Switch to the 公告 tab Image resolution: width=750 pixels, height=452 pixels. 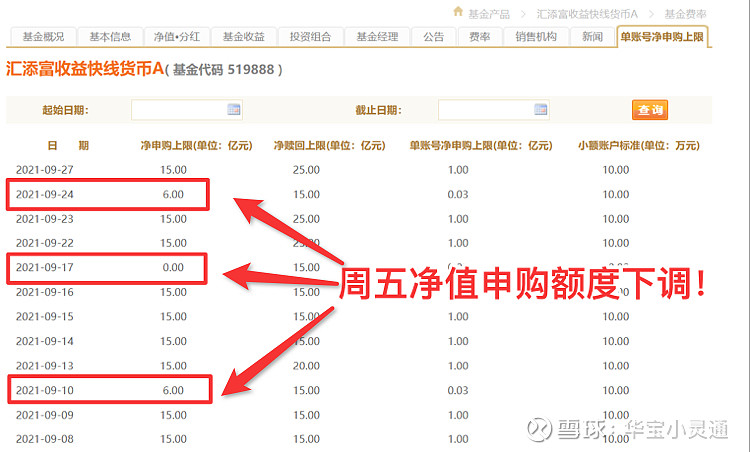(x=433, y=37)
